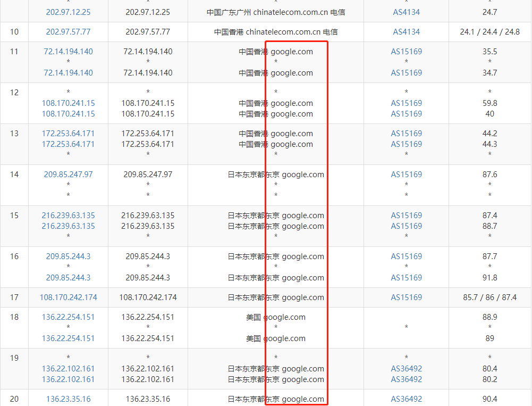Click the 88.9 latency in hop 18
Screen dimensions: 532x406
click(489, 317)
